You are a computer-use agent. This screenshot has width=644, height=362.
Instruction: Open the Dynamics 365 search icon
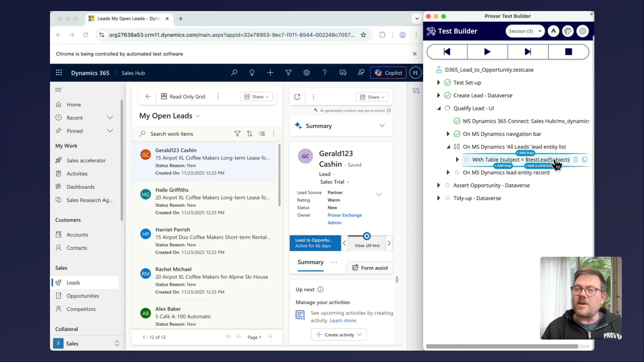click(x=234, y=73)
